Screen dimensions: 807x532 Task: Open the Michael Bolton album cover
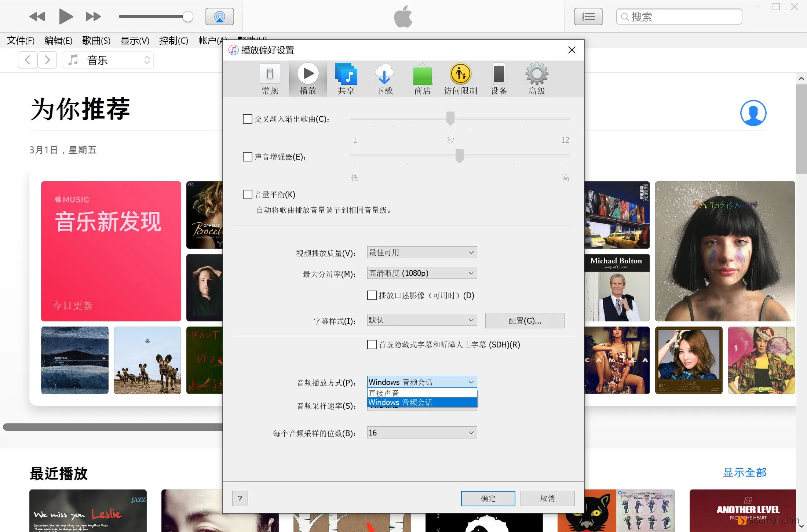[617, 288]
